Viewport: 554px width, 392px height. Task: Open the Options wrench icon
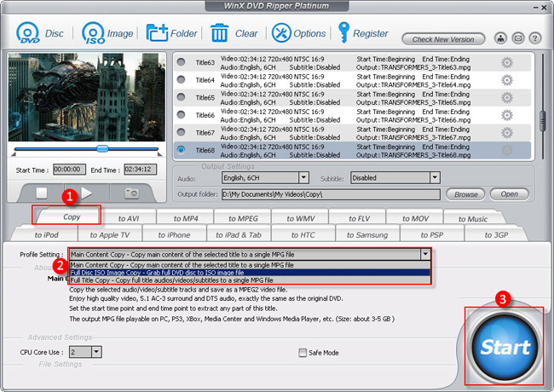point(281,33)
